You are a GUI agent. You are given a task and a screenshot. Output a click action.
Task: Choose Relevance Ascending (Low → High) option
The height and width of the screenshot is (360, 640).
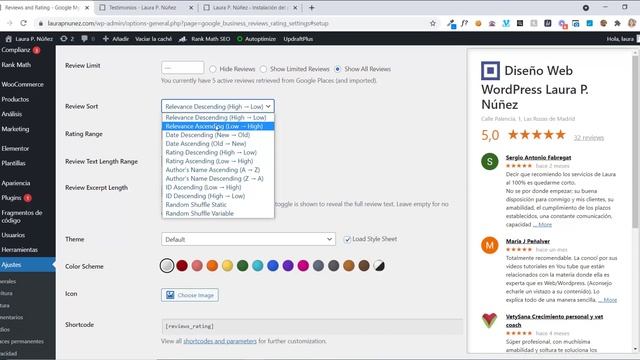tap(218, 126)
